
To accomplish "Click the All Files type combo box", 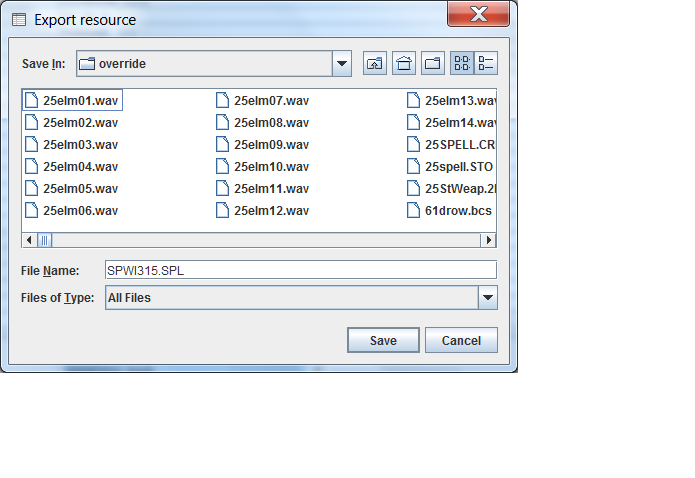I will pos(291,297).
